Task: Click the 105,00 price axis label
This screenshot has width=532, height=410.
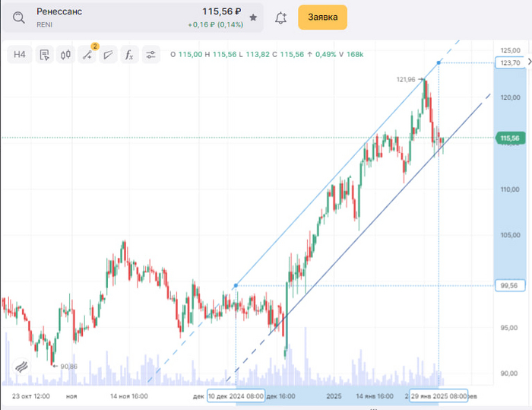Action: (511, 235)
